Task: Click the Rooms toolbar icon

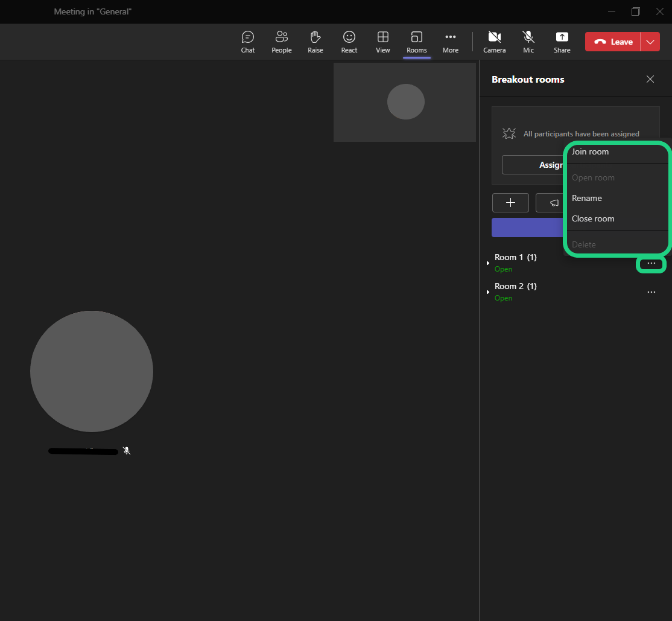Action: point(416,42)
